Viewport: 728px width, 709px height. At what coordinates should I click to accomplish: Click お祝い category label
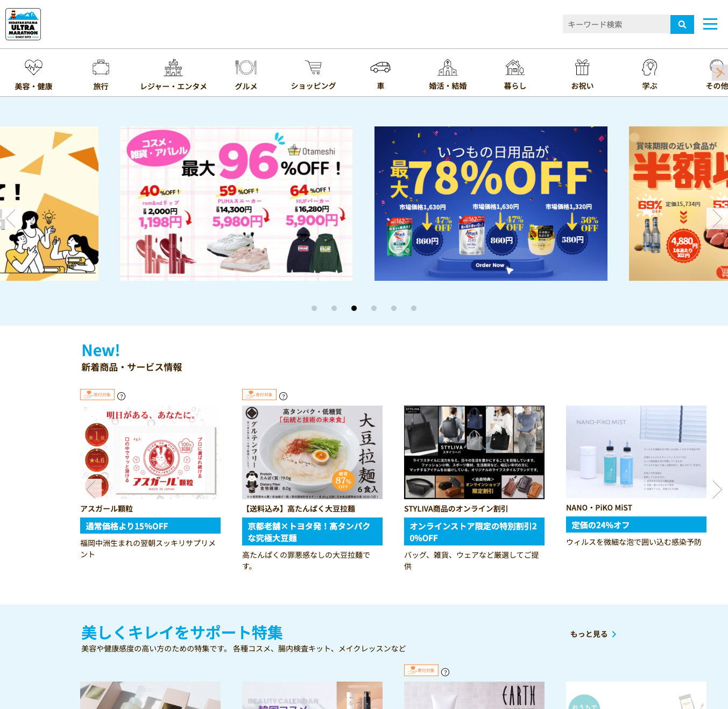coord(582,86)
